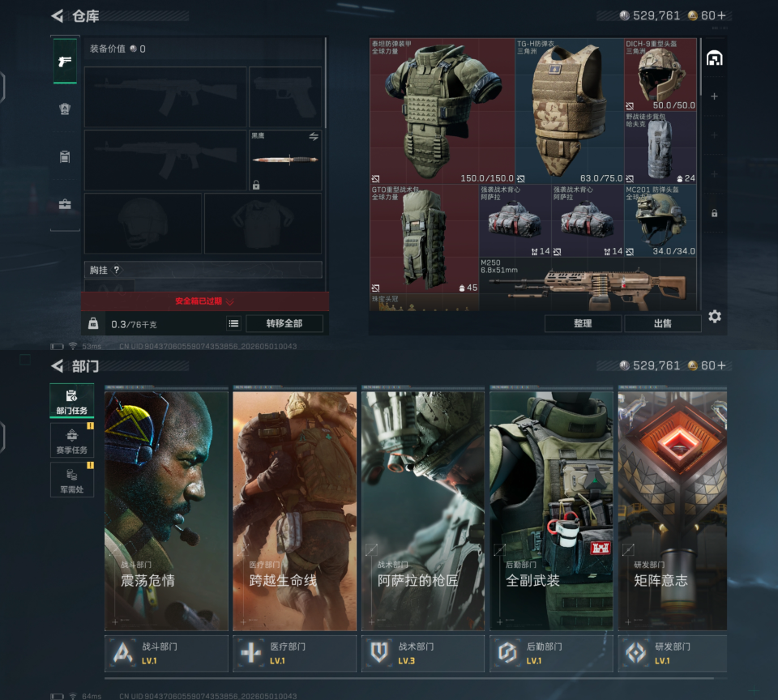Click the 53ms network latency indicator
This screenshot has width=778, height=700.
click(x=92, y=346)
